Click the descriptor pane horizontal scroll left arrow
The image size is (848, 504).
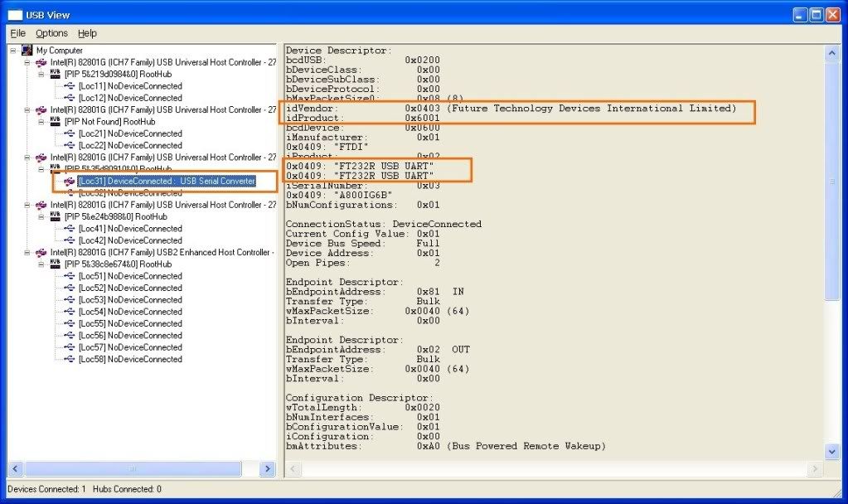pos(293,469)
